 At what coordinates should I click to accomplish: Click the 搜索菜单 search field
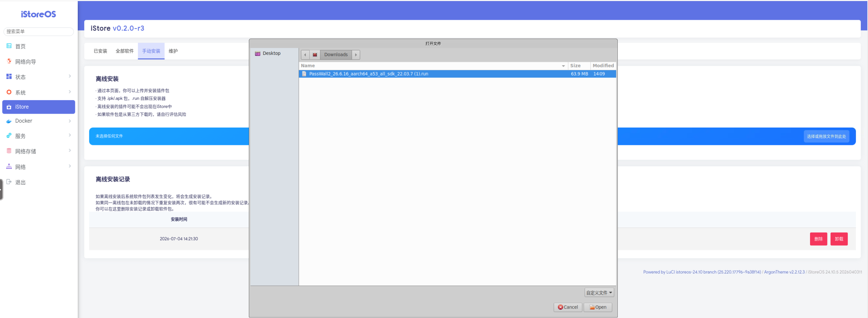(x=39, y=32)
